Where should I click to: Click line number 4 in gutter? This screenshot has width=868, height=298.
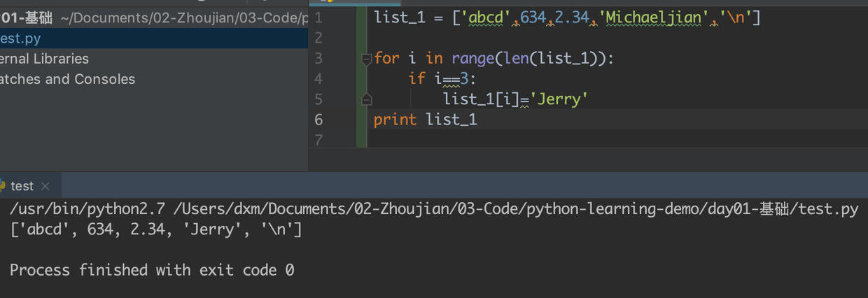pos(318,78)
